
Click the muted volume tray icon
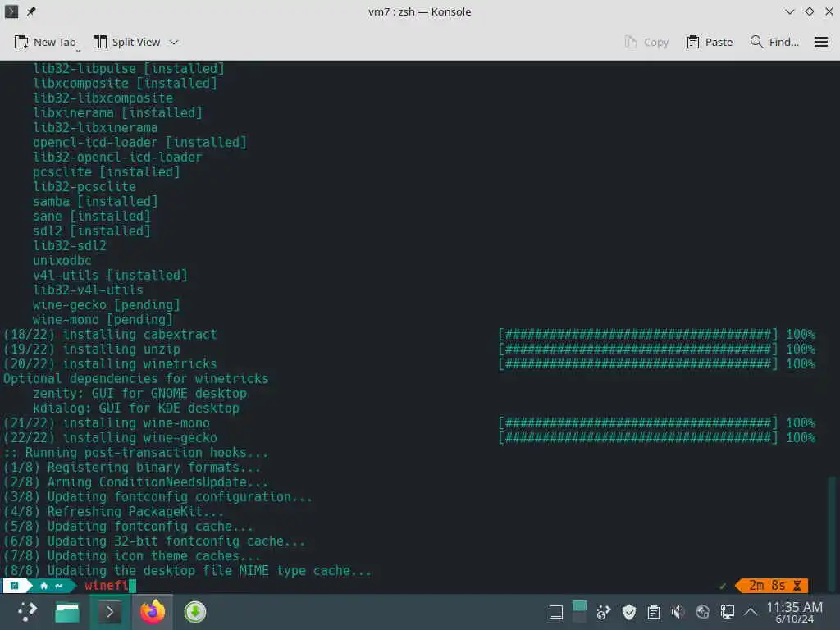678,612
